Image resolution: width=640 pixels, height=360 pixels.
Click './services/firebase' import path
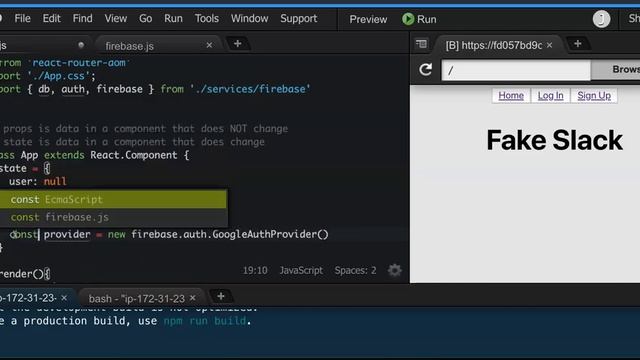tap(250, 89)
